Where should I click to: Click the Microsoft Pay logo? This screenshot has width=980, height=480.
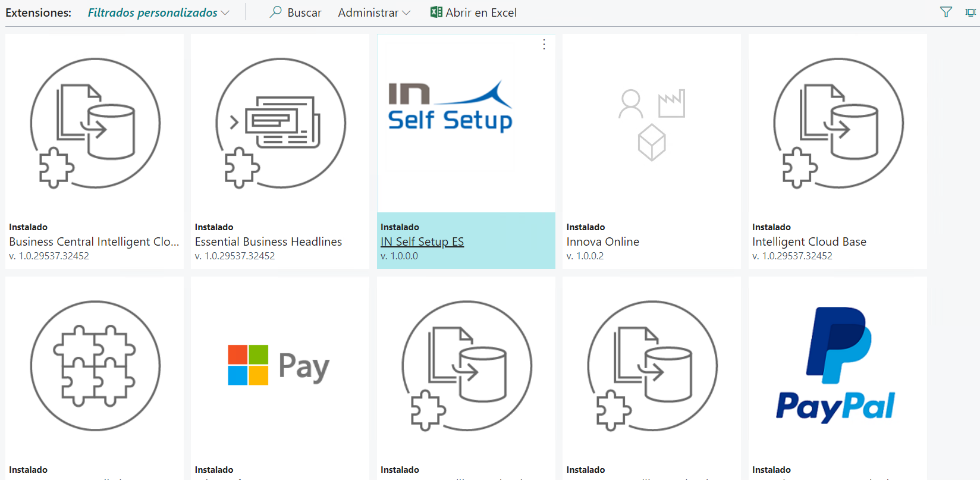pyautogui.click(x=279, y=365)
